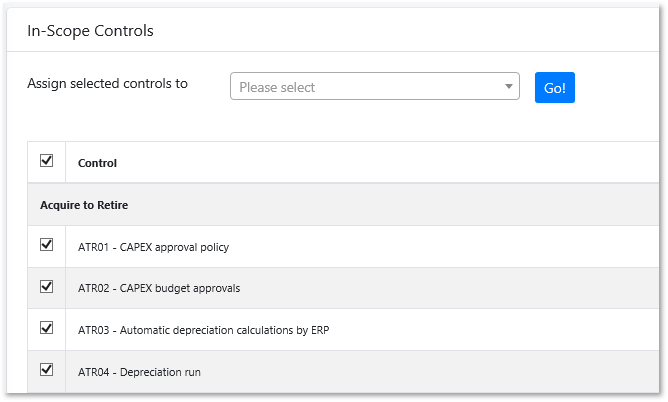Uncheck the ATR01 CAPEX approval policy checkbox
This screenshot has height=402, width=668.
point(46,245)
